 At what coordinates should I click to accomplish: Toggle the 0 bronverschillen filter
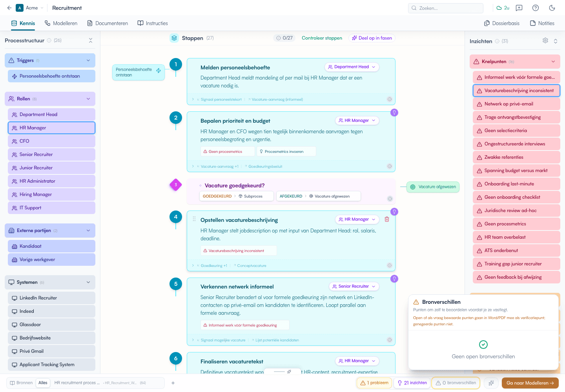click(456, 383)
